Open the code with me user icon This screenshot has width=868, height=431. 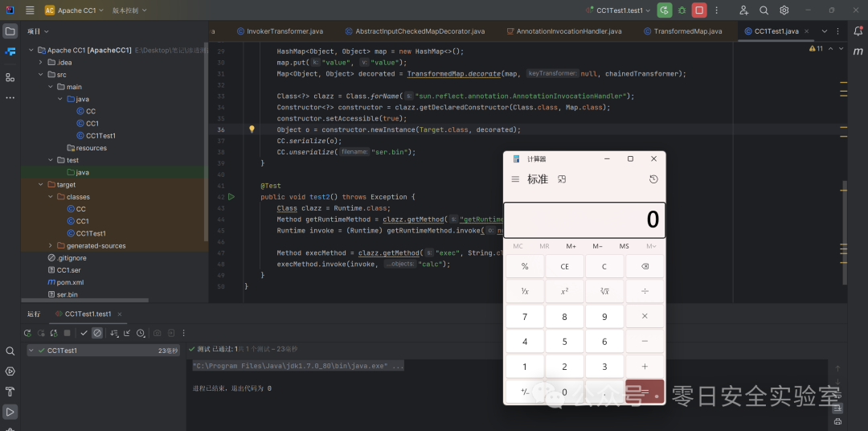pos(743,10)
